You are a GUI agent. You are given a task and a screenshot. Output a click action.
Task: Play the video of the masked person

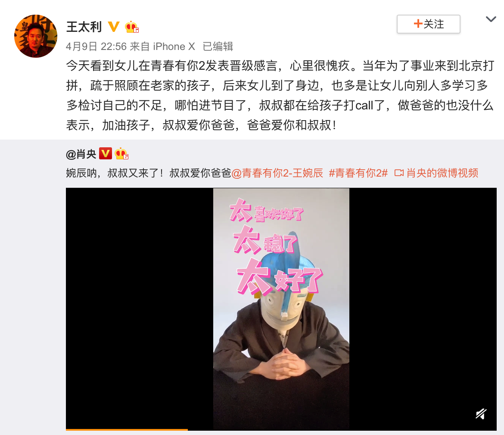[281, 308]
